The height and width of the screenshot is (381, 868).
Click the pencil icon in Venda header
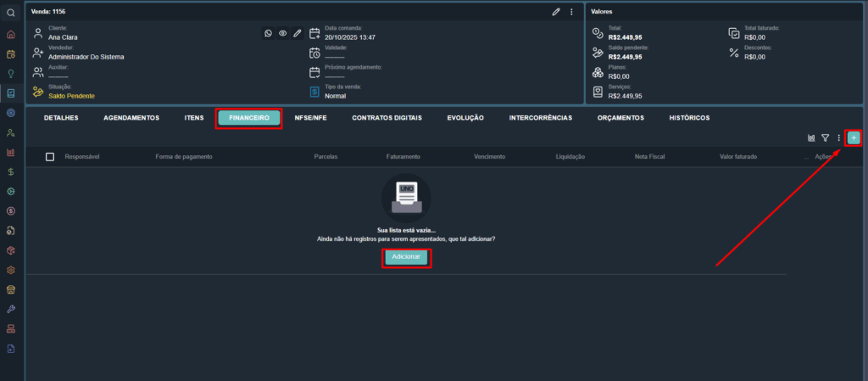click(x=556, y=12)
